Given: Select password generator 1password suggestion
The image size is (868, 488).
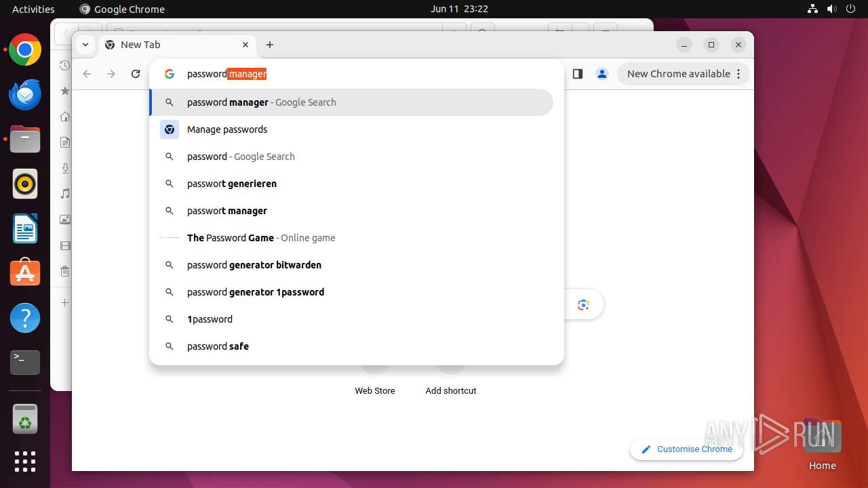Looking at the screenshot, I should [351, 292].
